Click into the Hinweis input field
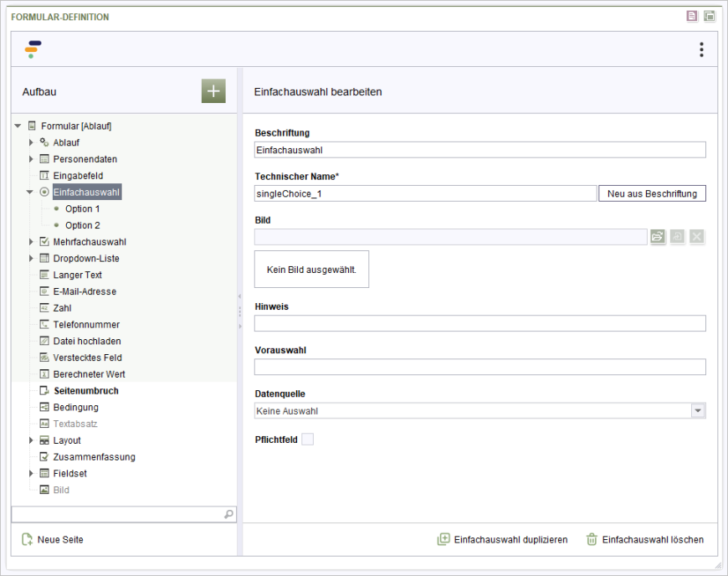 coord(479,323)
